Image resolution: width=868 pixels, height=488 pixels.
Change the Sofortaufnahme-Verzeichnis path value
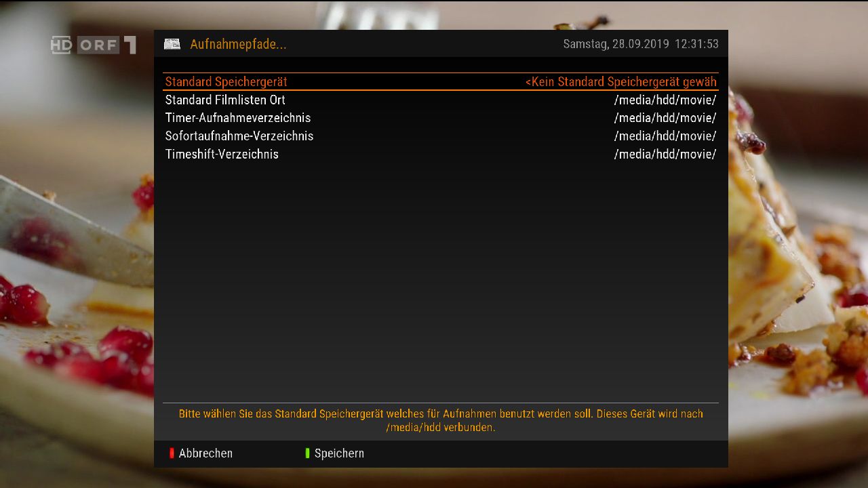665,136
